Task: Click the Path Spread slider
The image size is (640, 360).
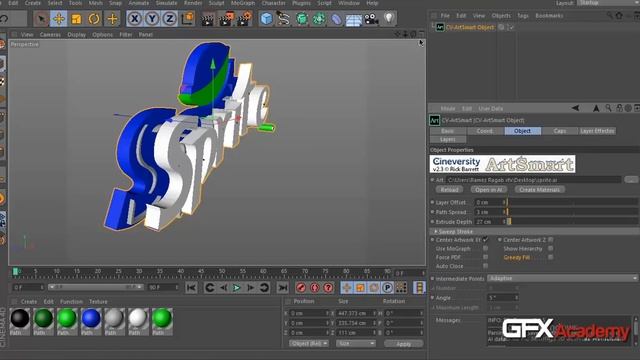Action: 572,212
